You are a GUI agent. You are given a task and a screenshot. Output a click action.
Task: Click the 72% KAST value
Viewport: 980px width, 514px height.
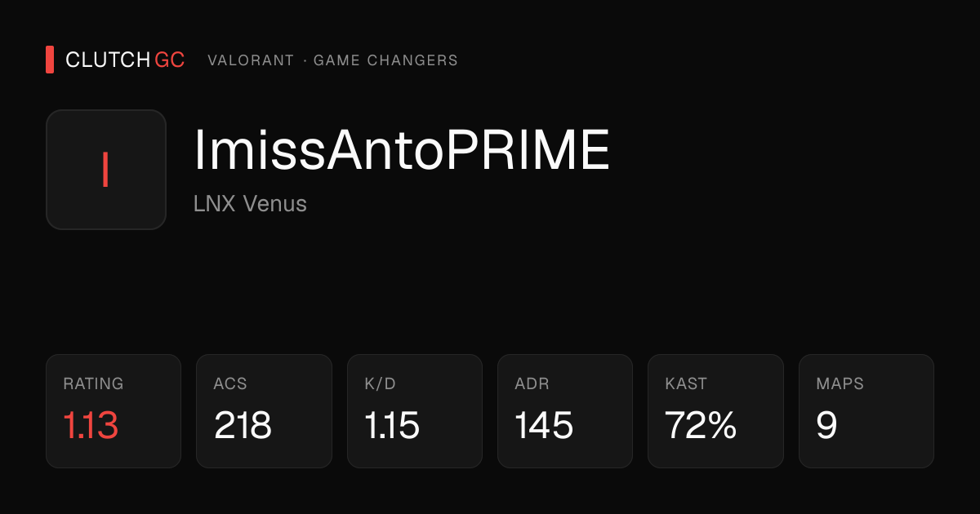[701, 425]
